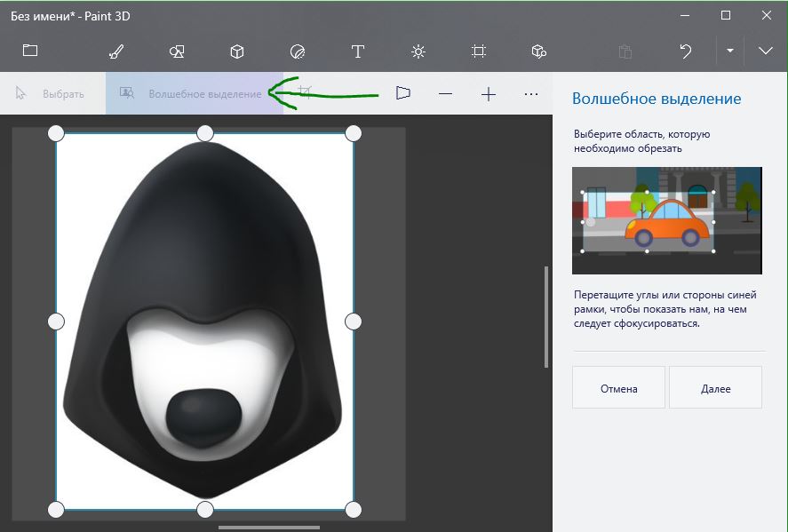Click the Crop icon
The width and height of the screenshot is (788, 532).
pos(305,92)
